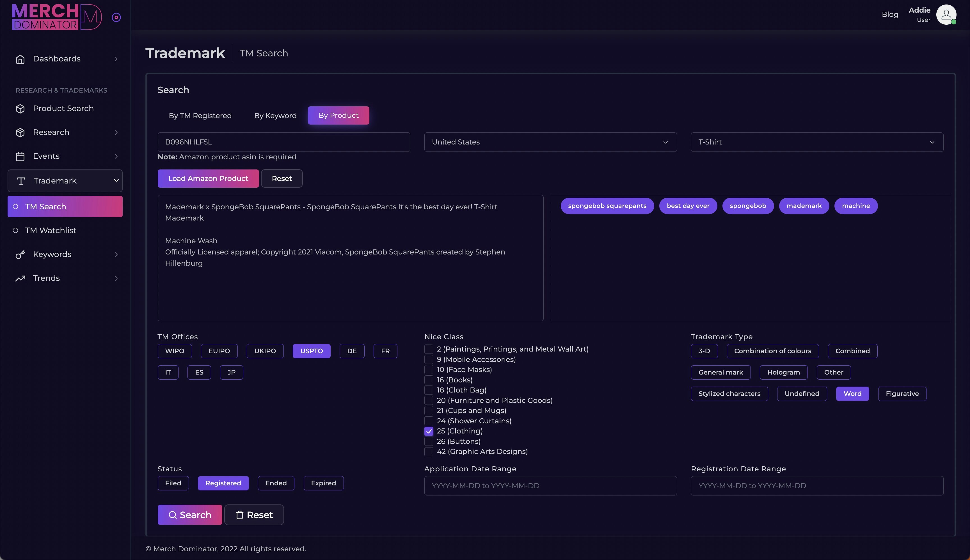Viewport: 970px width, 560px height.
Task: Click the Product Search box icon
Action: 20,109
